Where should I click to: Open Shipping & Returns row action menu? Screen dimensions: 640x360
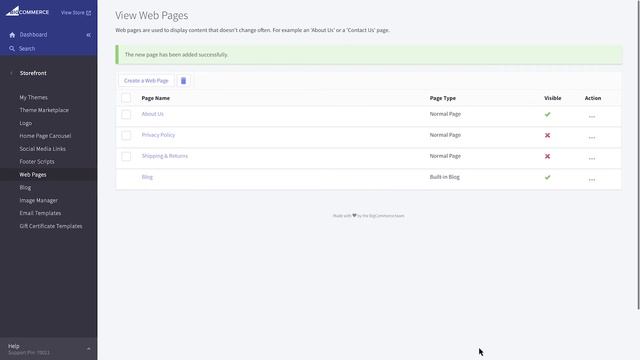tap(592, 158)
